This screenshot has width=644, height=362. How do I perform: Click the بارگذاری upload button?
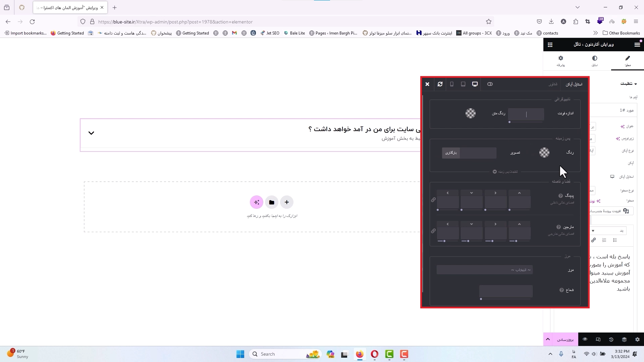click(x=451, y=153)
